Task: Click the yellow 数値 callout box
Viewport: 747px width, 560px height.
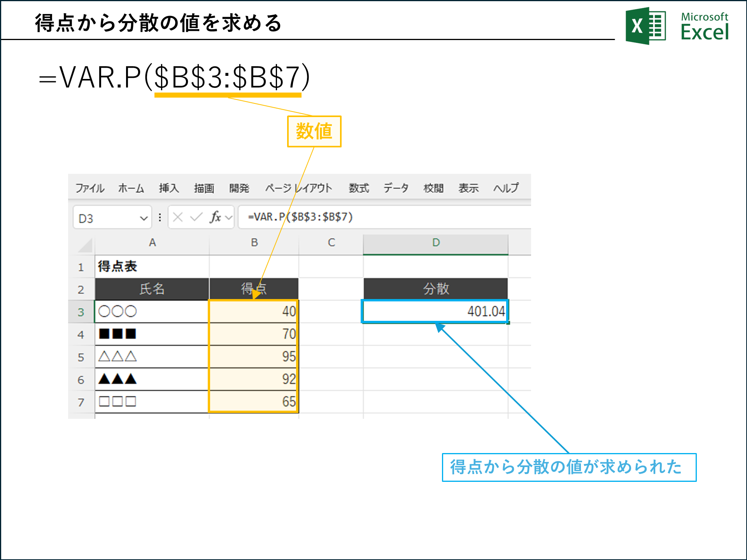Action: click(314, 131)
